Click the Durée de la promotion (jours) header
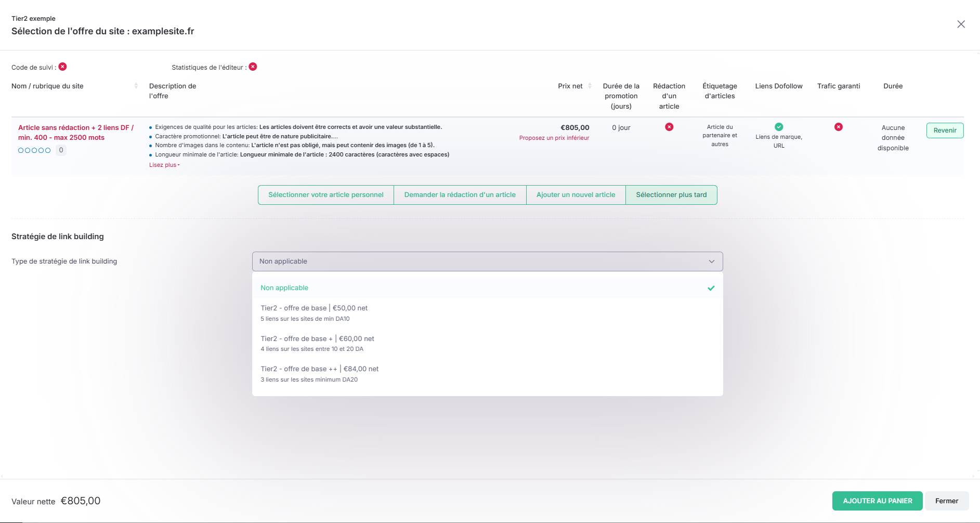This screenshot has height=523, width=980. pos(621,96)
